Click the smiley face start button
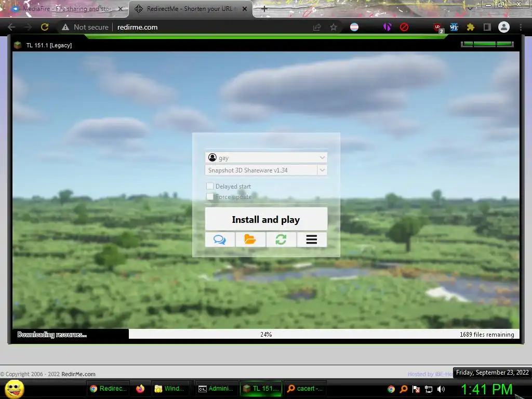This screenshot has height=399, width=532. 15,389
